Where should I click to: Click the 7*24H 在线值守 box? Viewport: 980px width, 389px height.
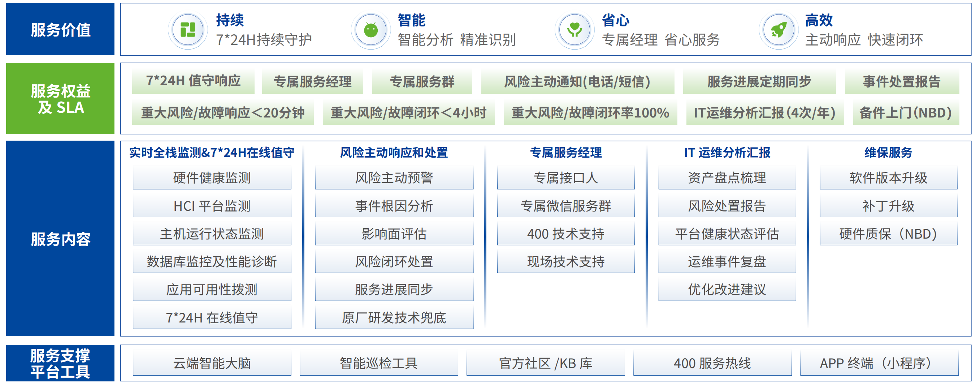[x=212, y=317]
